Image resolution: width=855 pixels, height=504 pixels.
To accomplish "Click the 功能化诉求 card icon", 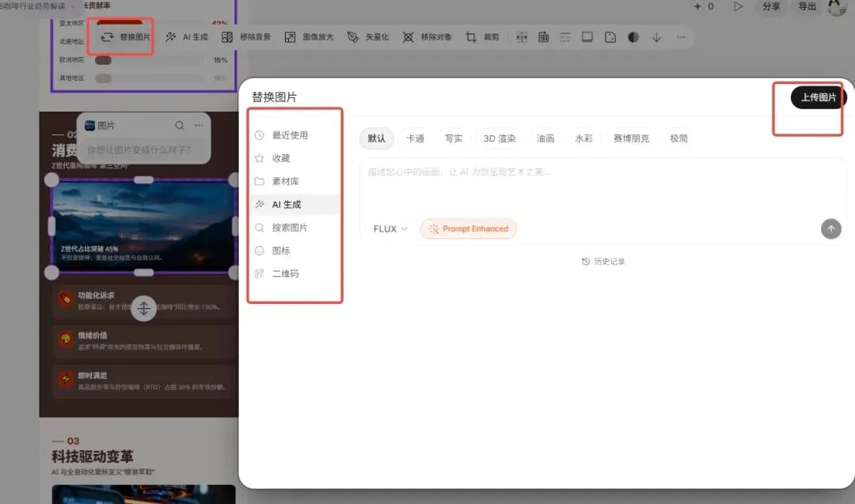I will 66,299.
